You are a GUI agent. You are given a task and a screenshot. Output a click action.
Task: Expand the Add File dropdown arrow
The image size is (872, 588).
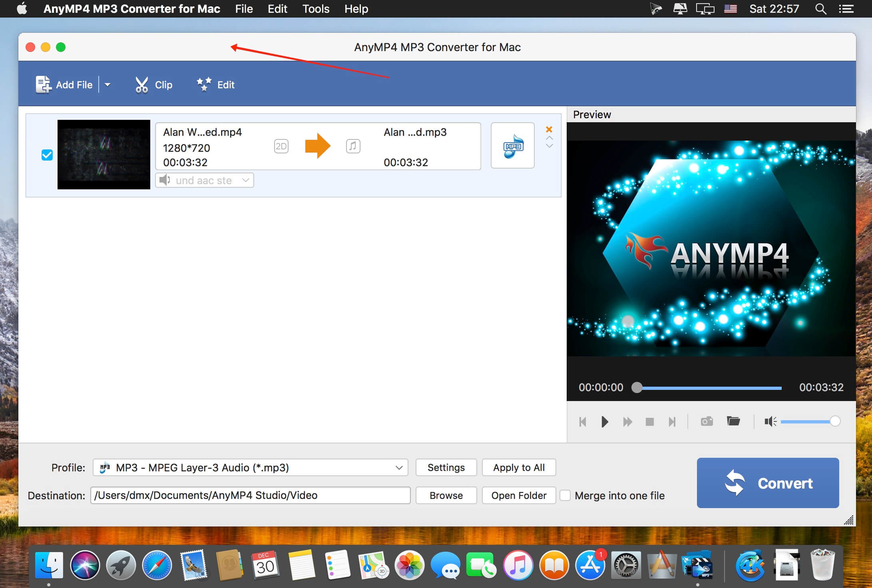[x=108, y=85]
